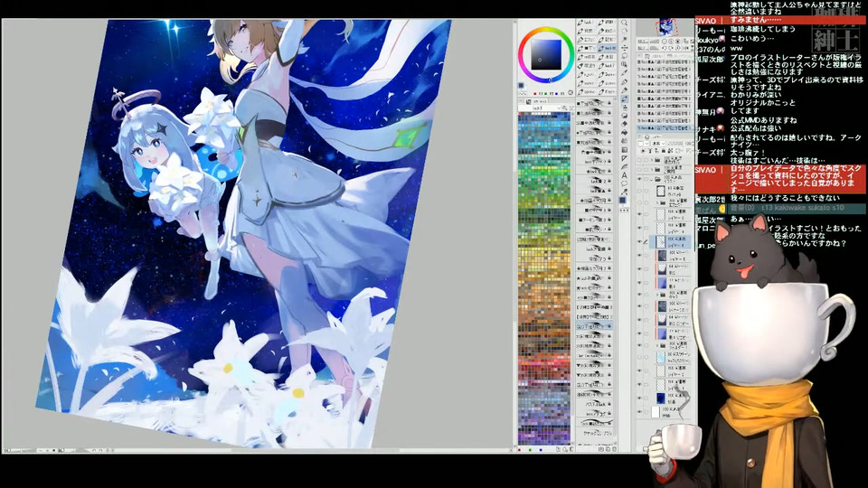This screenshot has width=868, height=488.
Task: Expand the subfolder under paper-thumbnail layer
Action: coord(657,202)
